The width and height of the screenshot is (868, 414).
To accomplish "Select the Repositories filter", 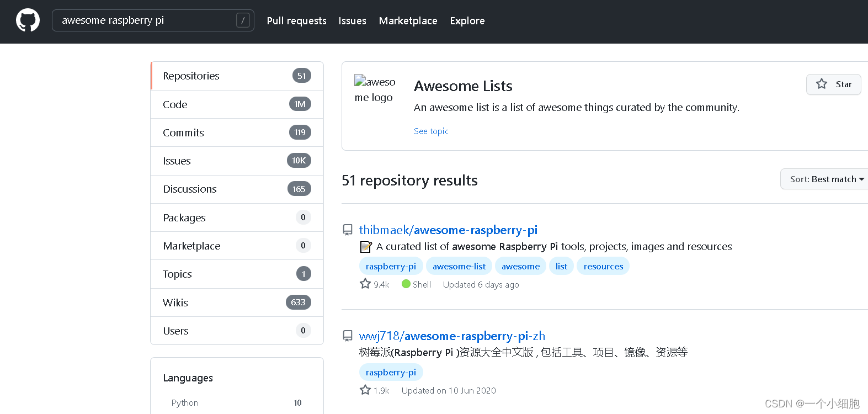I will click(237, 76).
